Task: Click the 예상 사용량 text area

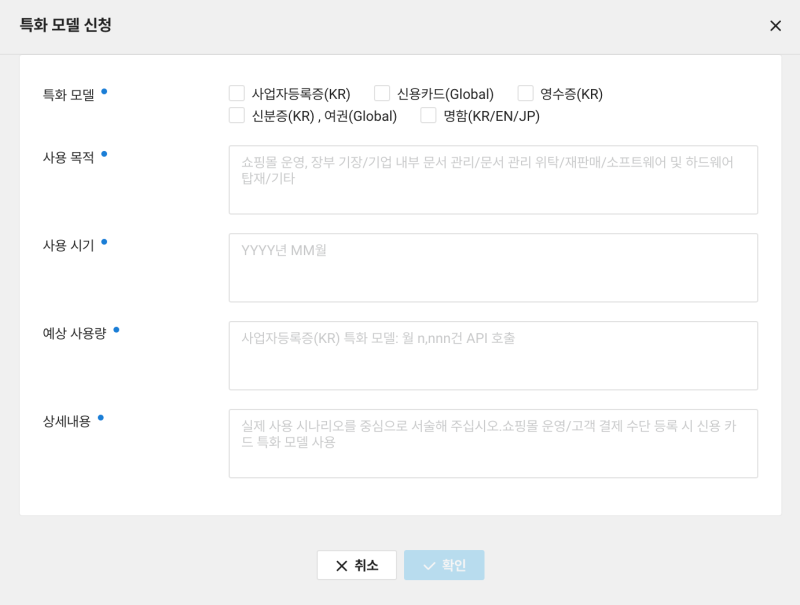Action: [495, 355]
